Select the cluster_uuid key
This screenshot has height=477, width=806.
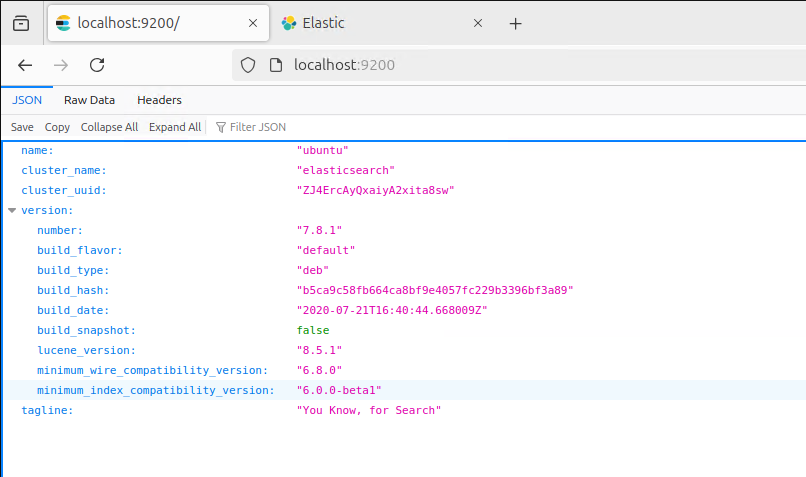click(64, 191)
